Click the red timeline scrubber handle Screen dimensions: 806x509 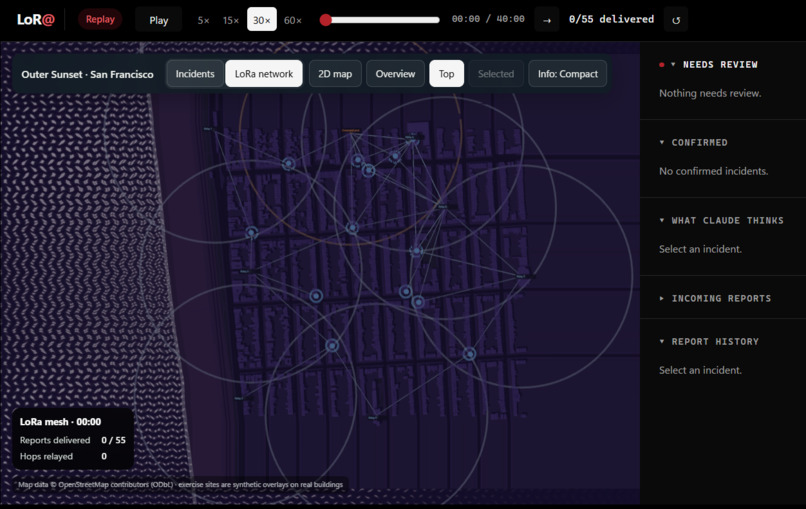325,20
